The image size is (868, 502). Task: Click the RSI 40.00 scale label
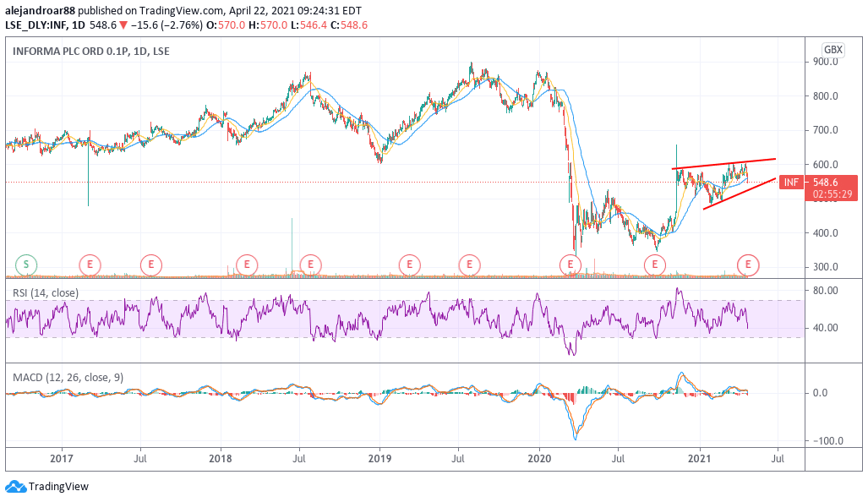pyautogui.click(x=826, y=328)
